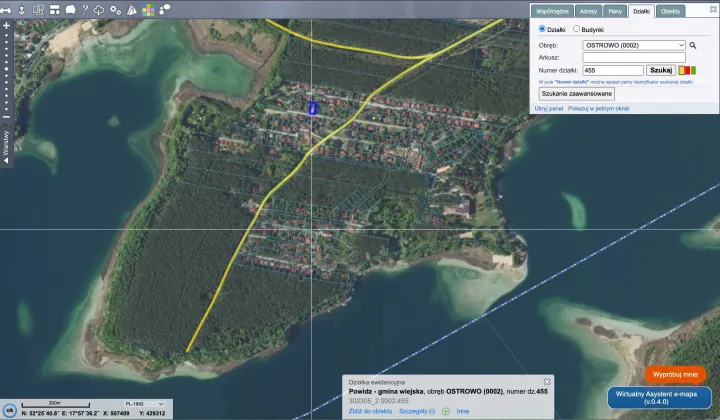The height and width of the screenshot is (420, 720).
Task: Click the measurement triangle icon
Action: click(x=132, y=10)
